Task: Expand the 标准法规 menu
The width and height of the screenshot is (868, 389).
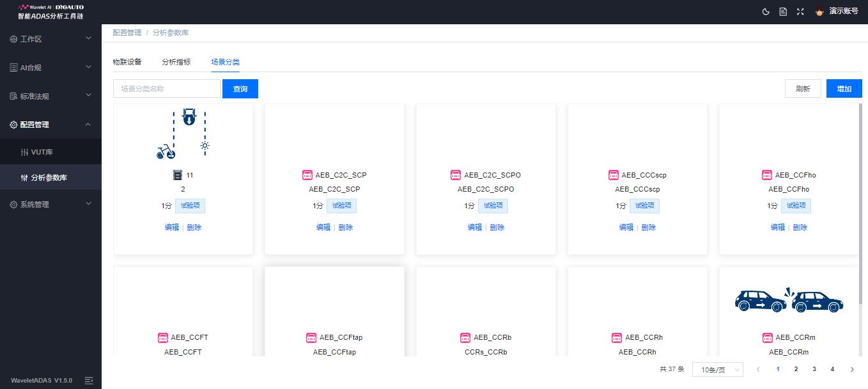Action: click(50, 96)
